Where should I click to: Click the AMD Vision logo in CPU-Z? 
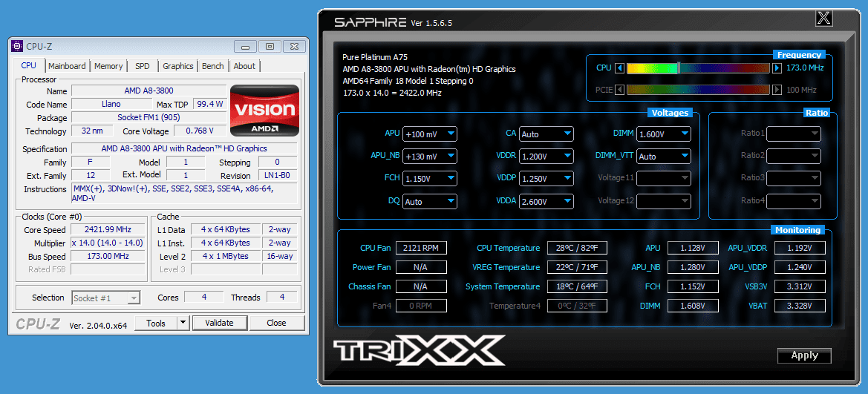pos(264,111)
